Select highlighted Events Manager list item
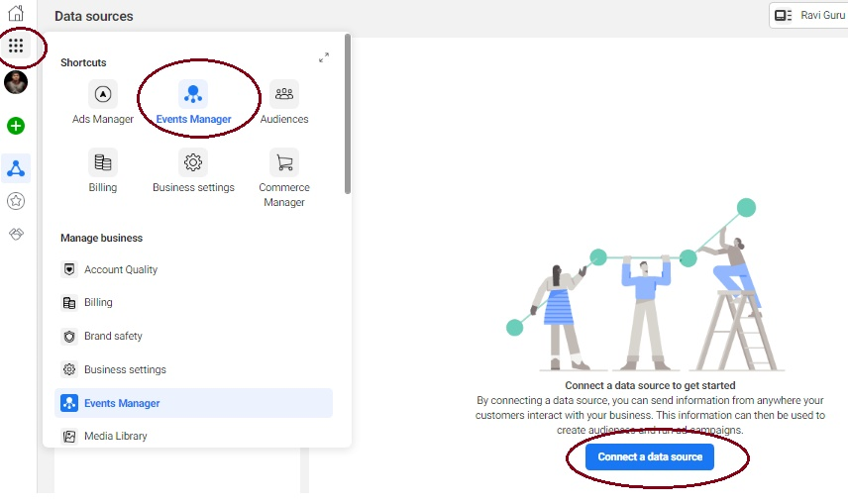This screenshot has height=504, width=848. tap(193, 403)
